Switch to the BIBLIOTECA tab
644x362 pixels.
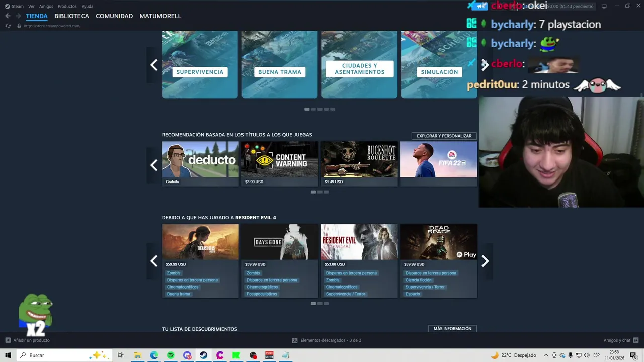tap(71, 16)
